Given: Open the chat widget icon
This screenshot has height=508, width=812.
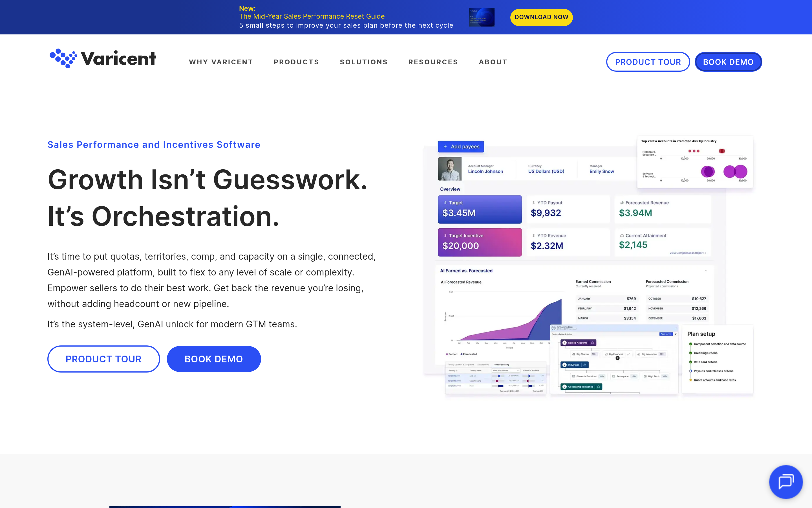Looking at the screenshot, I should coord(786,481).
